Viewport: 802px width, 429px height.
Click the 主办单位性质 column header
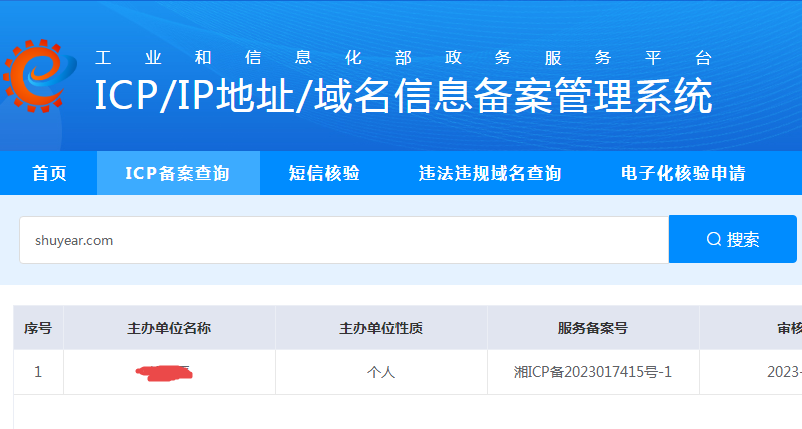(381, 328)
